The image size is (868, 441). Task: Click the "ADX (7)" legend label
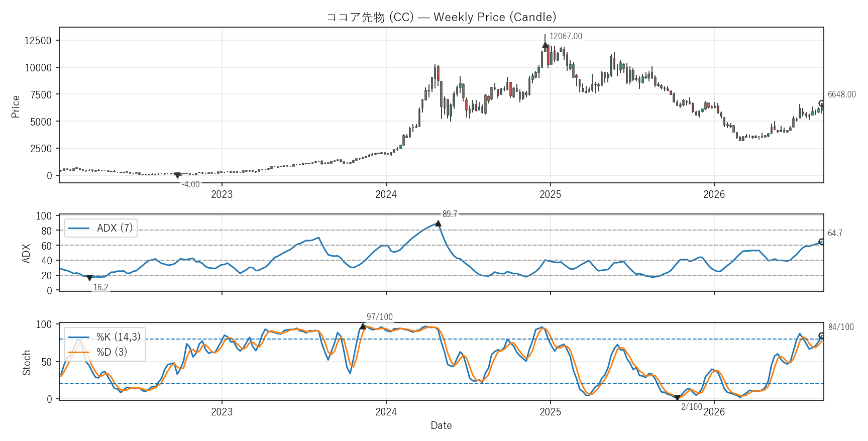click(115, 228)
